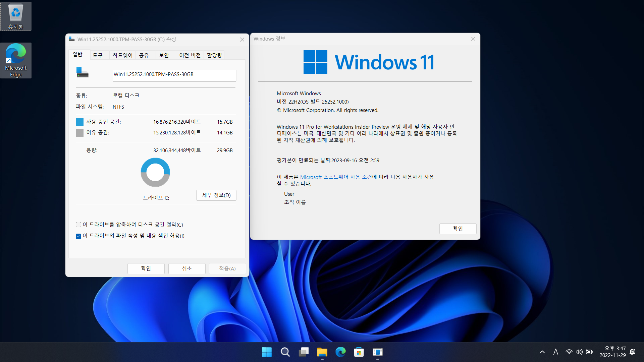Open taskbar Search magnifier icon

pos(285,352)
